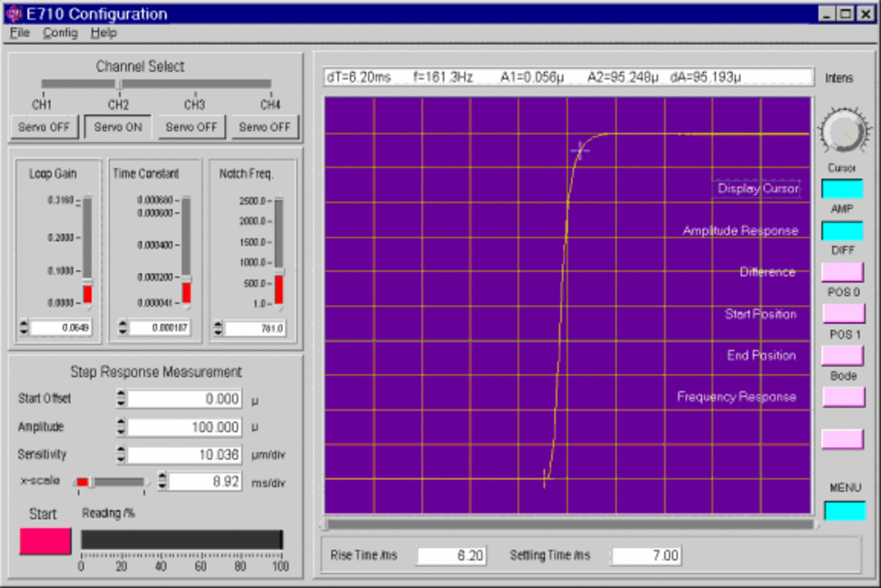Click the x-scale horizontal slider
Viewport: 881px width, 588px height.
point(111,482)
